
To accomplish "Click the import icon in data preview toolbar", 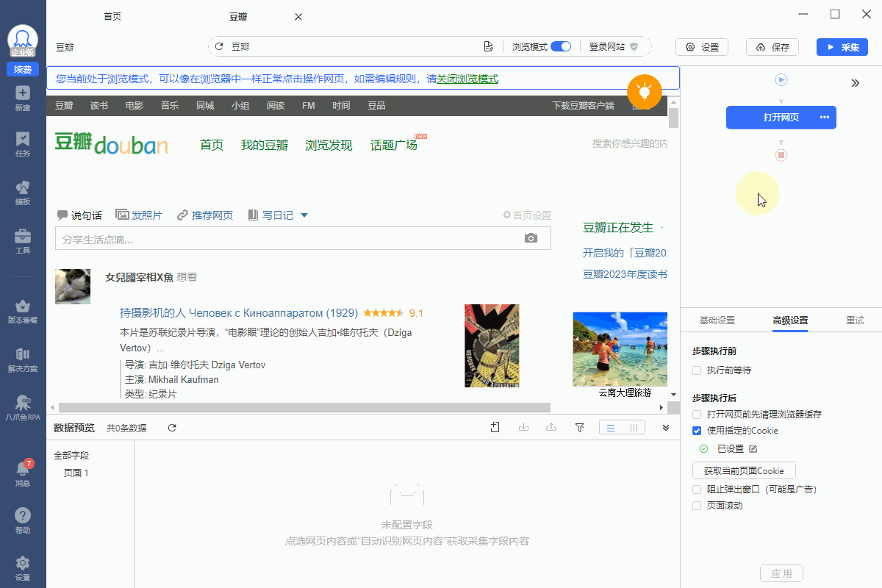I will 524,428.
